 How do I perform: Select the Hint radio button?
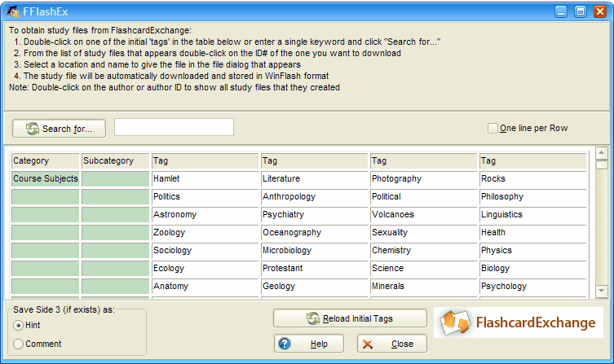pyautogui.click(x=18, y=325)
